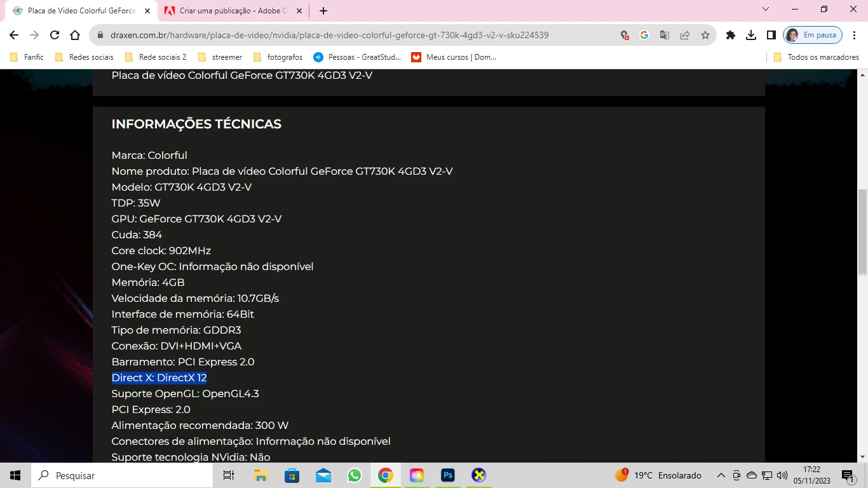Open the 19°C Ensolarado weather widget
This screenshot has width=868, height=488.
click(658, 475)
